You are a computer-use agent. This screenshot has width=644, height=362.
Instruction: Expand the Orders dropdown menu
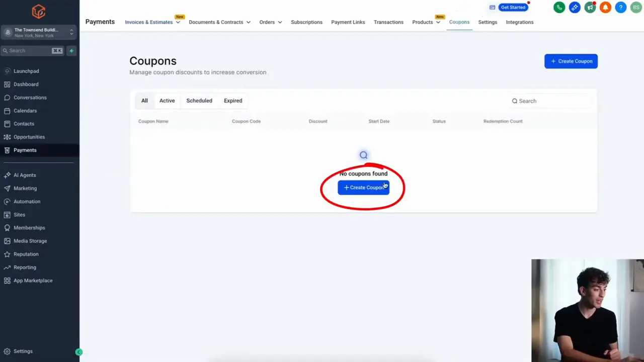(x=271, y=22)
